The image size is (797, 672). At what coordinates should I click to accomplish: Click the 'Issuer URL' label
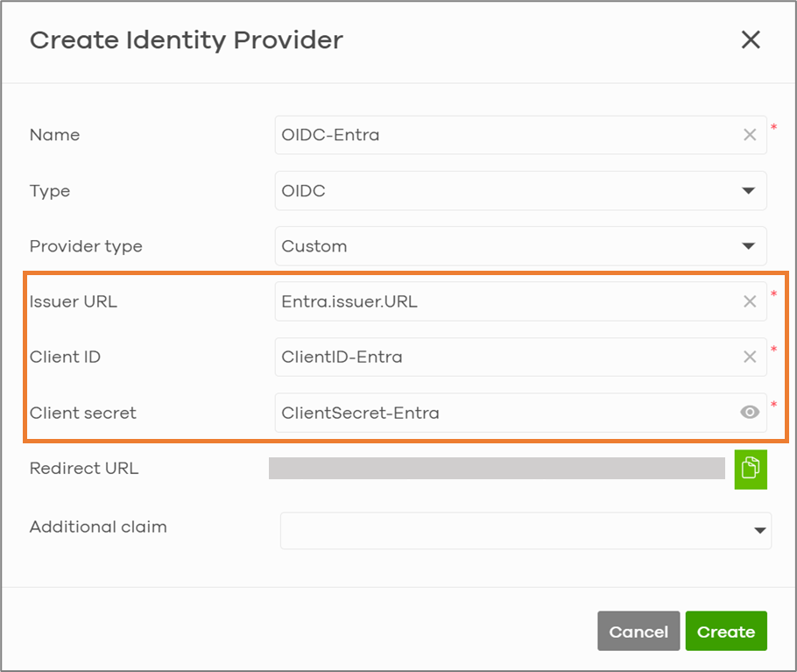74,301
